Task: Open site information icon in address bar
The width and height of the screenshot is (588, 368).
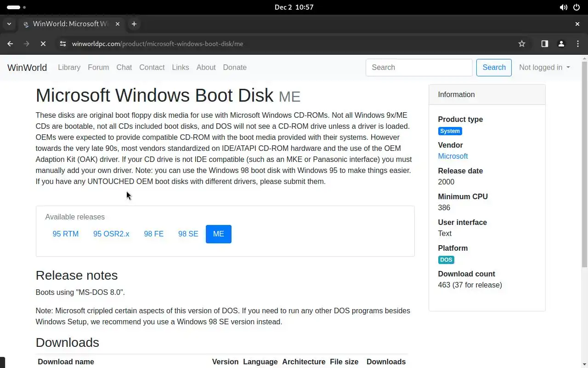Action: [63, 44]
